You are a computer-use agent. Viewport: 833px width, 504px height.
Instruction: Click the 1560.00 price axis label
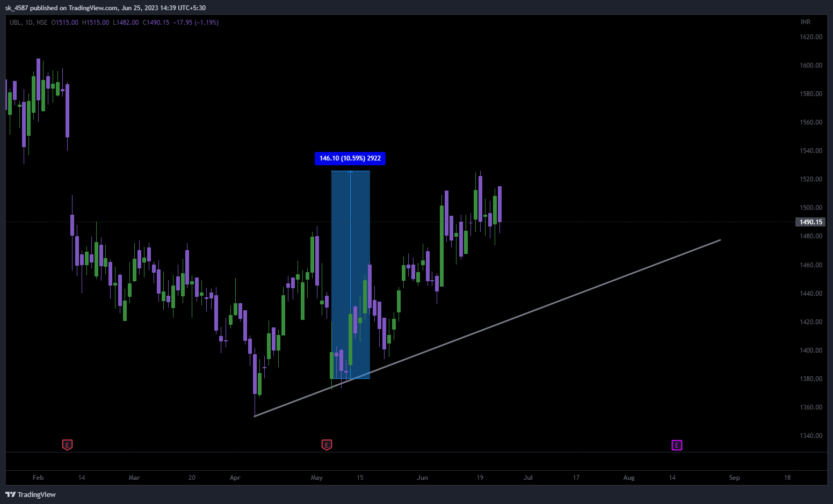pos(811,122)
